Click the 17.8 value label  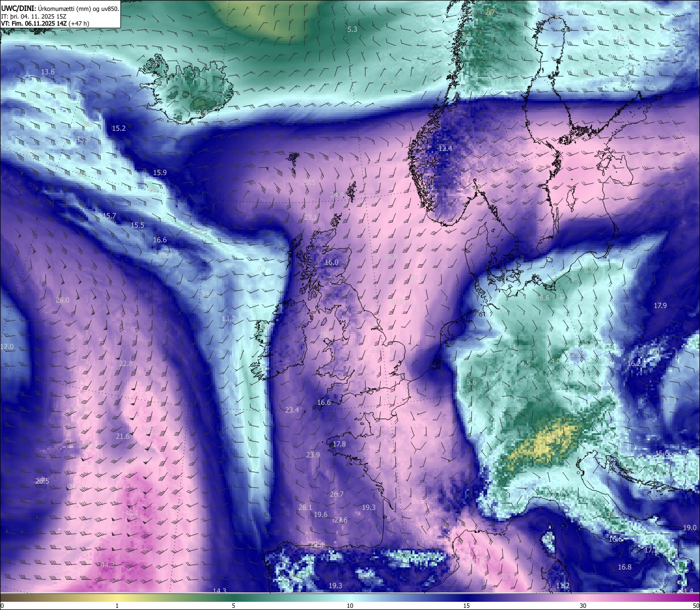pyautogui.click(x=339, y=444)
